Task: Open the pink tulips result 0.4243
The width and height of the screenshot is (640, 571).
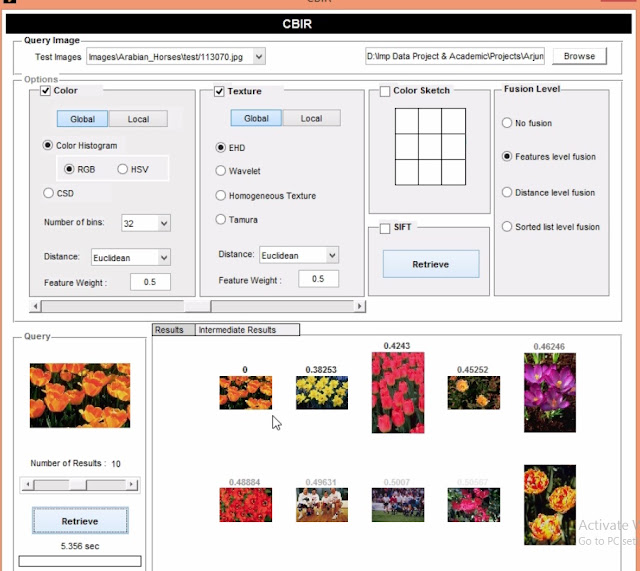Action: click(398, 393)
